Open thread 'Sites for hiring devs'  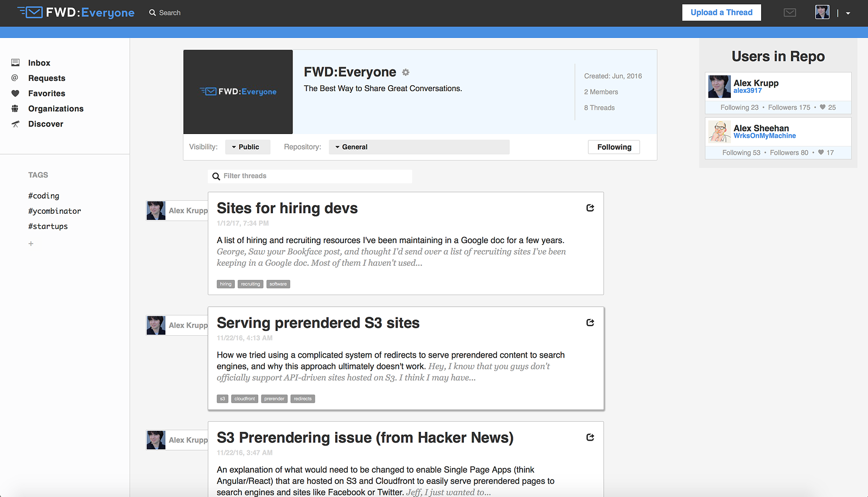[287, 208]
